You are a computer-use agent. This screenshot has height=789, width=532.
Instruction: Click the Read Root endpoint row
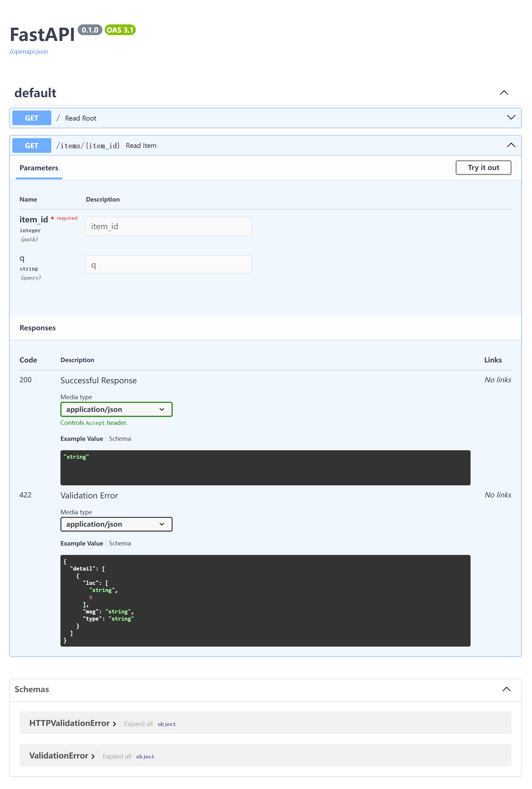pos(265,118)
